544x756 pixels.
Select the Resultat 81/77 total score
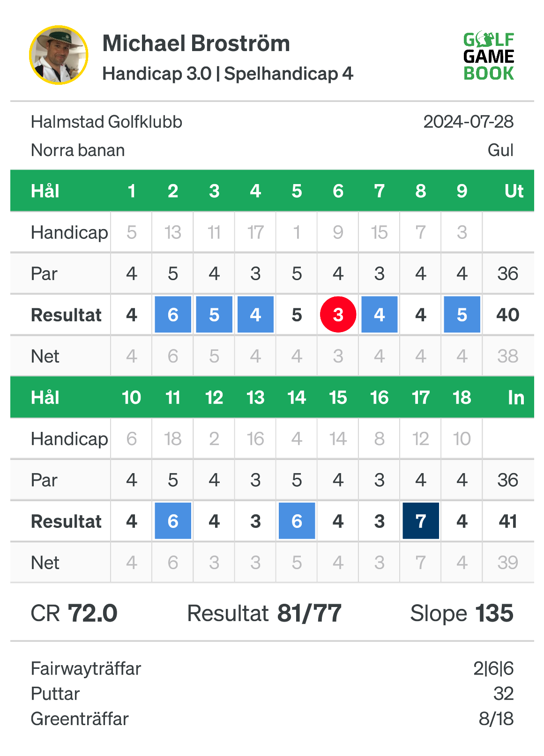(x=264, y=613)
